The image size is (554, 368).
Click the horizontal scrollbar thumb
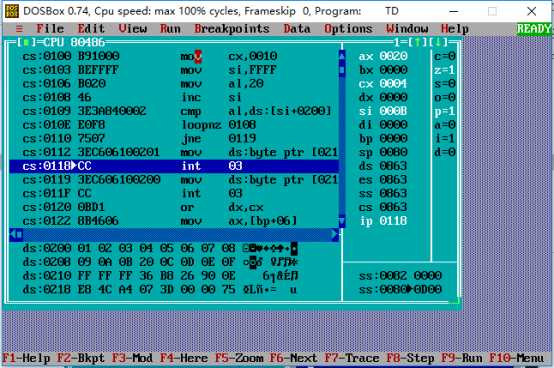point(19,234)
